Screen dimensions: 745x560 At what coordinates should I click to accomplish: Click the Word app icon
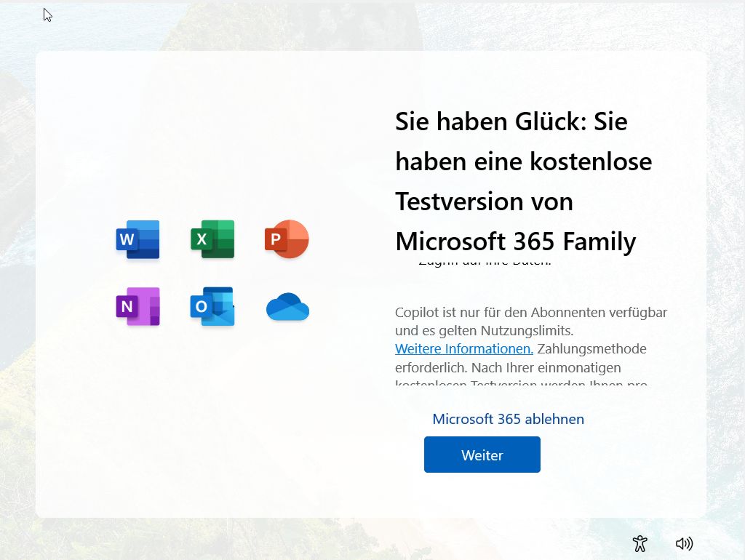pos(138,239)
